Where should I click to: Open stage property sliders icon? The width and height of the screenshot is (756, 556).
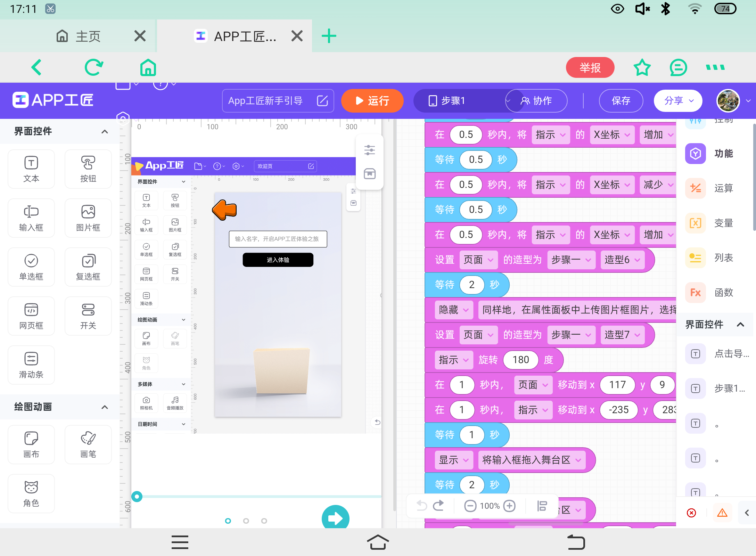coord(370,150)
